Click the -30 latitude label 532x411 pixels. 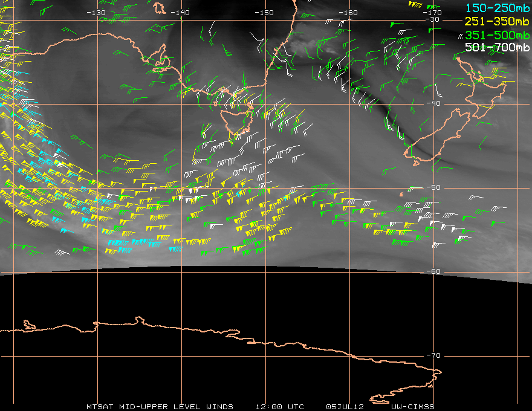[433, 20]
